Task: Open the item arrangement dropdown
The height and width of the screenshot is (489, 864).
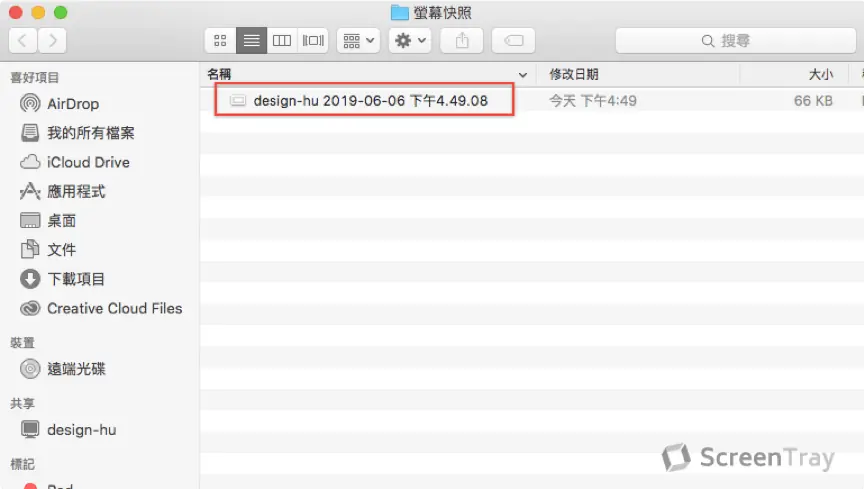Action: pos(359,40)
